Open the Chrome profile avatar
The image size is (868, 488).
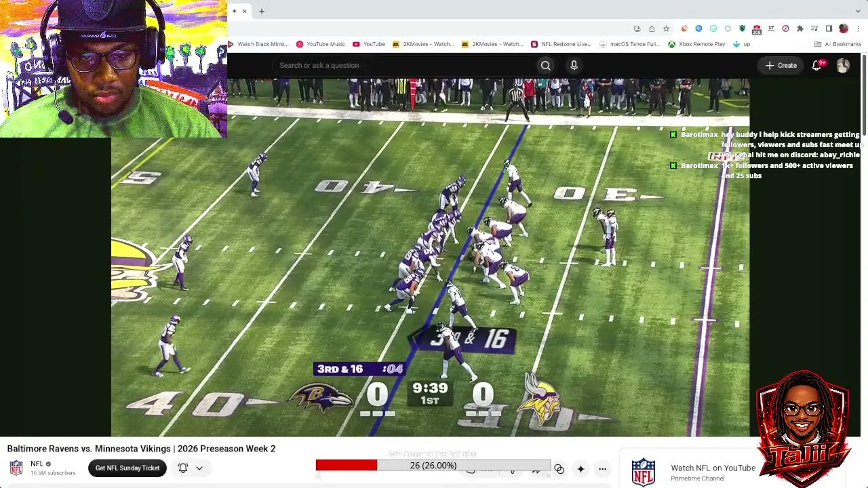[x=844, y=28]
